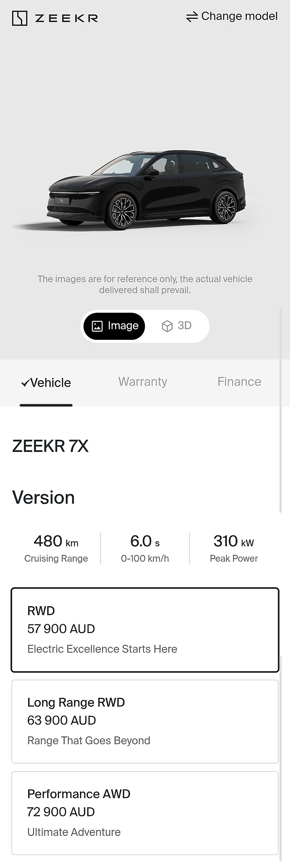The image size is (290, 868).
Task: Click the 3D cube icon
Action: point(167,326)
